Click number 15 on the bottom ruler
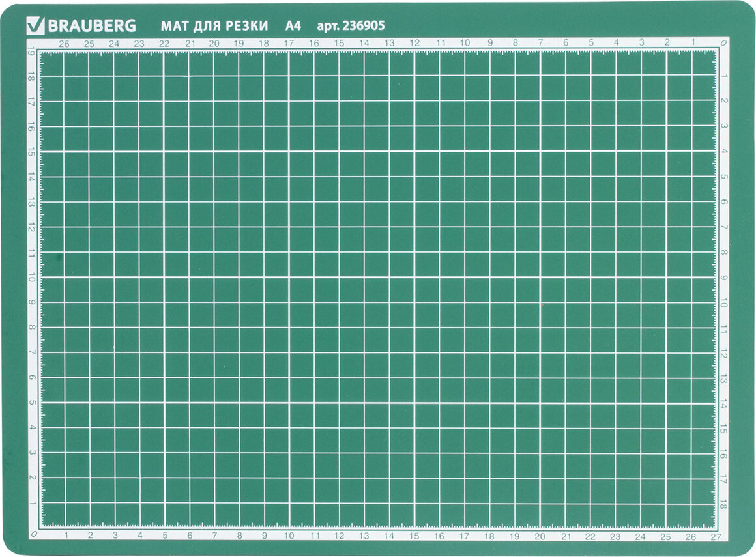 tap(414, 537)
